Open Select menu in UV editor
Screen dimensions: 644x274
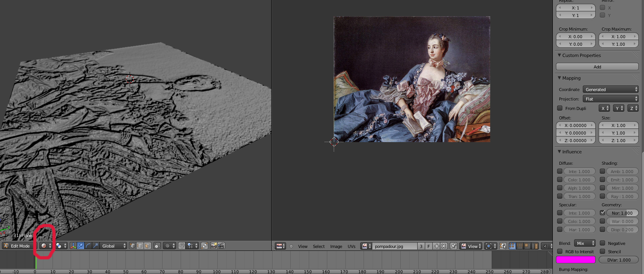pos(319,246)
